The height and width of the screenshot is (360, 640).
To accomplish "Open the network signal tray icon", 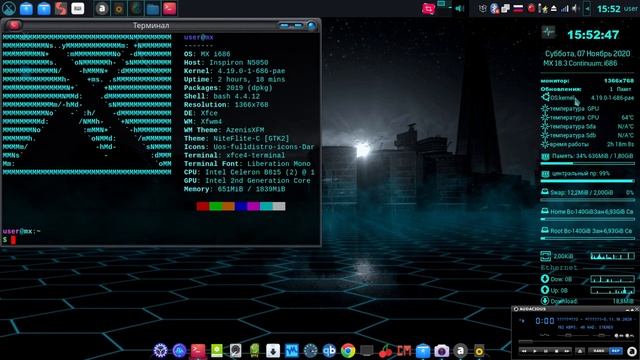I will pyautogui.click(x=564, y=9).
